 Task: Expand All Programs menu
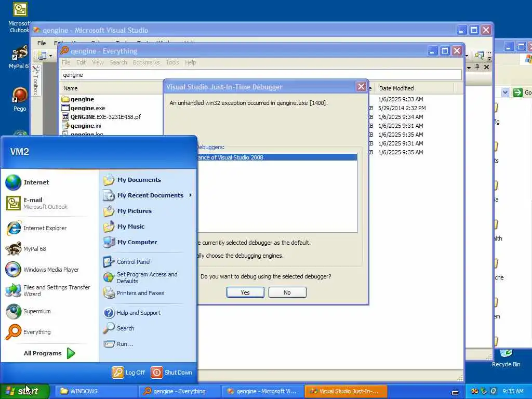coord(49,353)
